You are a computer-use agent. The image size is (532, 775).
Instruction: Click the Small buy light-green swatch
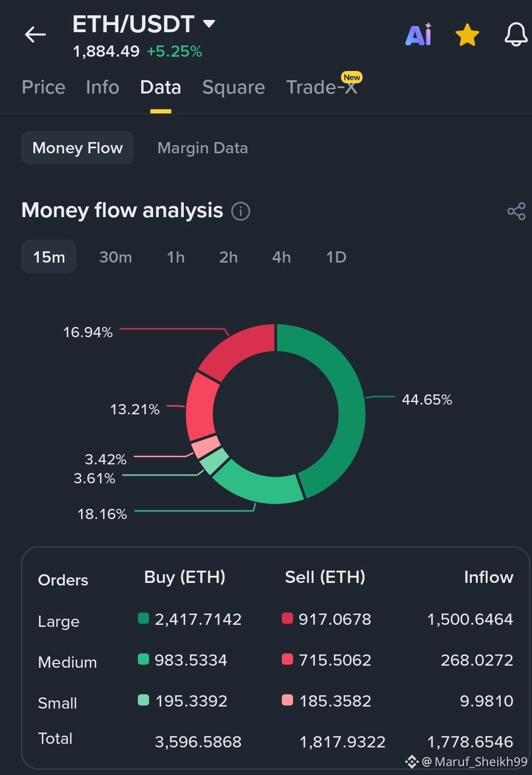pyautogui.click(x=143, y=700)
